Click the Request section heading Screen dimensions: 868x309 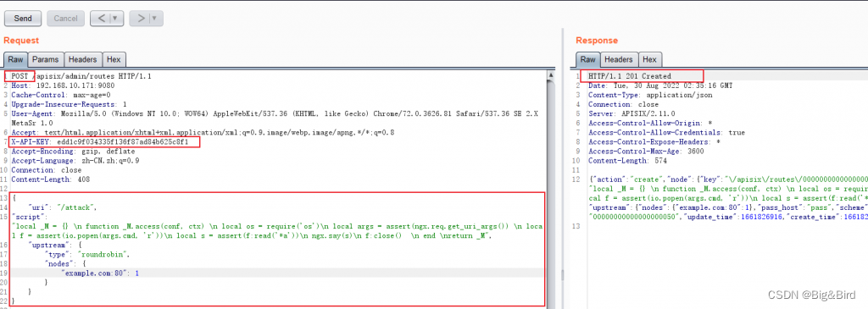tap(21, 41)
